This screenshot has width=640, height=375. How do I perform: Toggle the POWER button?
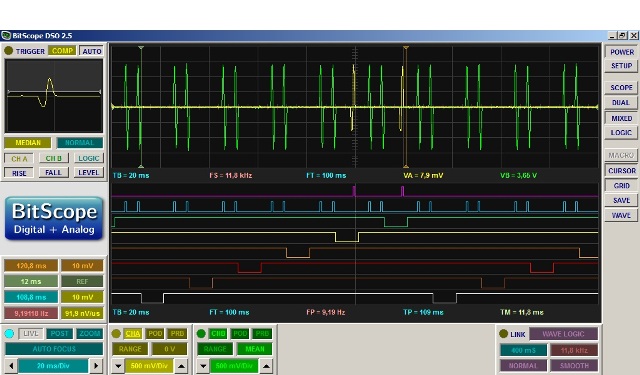click(622, 52)
